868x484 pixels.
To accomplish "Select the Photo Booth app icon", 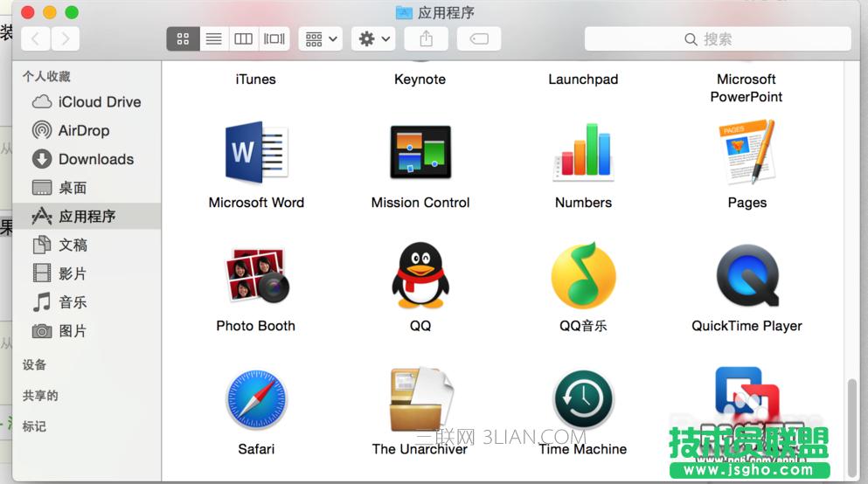I will tap(256, 276).
